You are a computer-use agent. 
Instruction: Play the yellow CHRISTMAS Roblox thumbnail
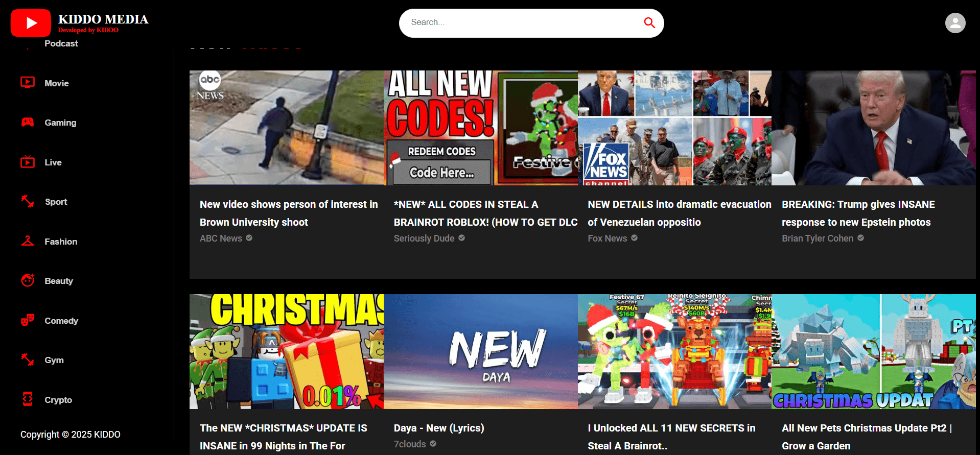pyautogui.click(x=287, y=351)
